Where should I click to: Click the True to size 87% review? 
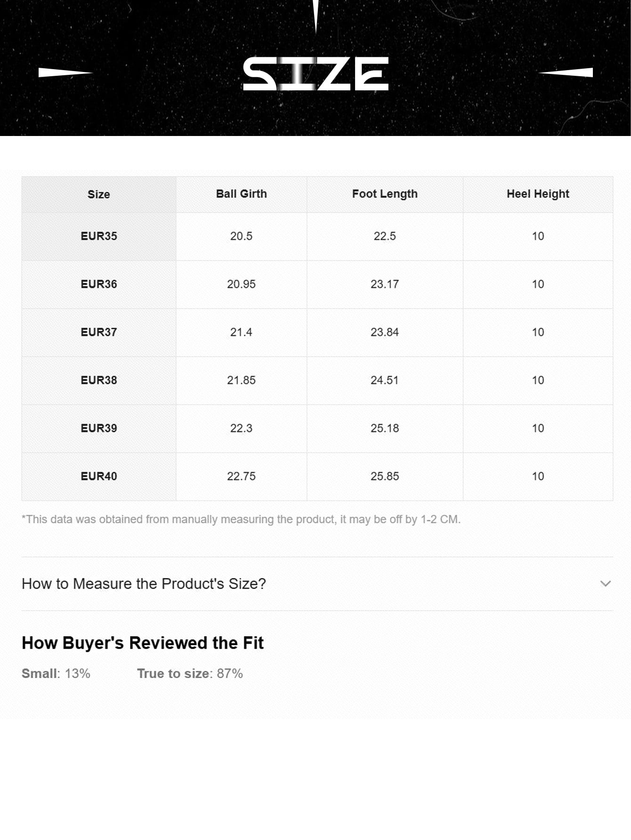[x=190, y=673]
